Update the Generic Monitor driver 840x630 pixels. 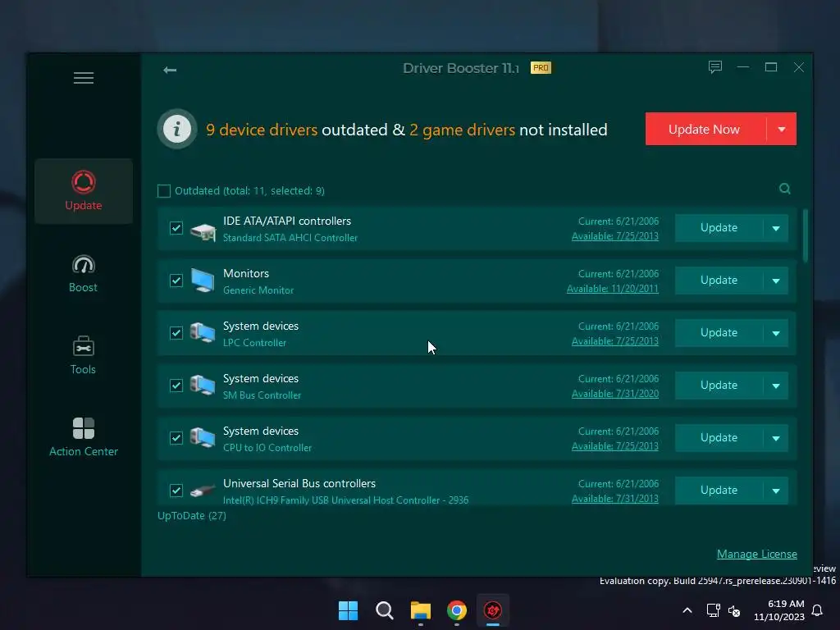coord(719,281)
